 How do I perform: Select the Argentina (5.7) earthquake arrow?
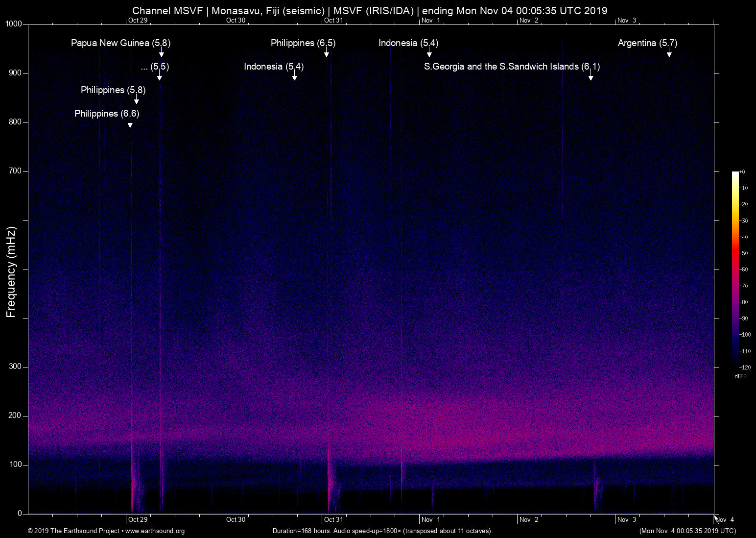pyautogui.click(x=670, y=51)
